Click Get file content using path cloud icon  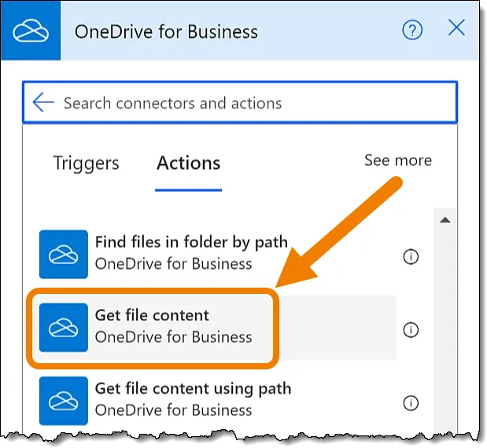[x=64, y=399]
